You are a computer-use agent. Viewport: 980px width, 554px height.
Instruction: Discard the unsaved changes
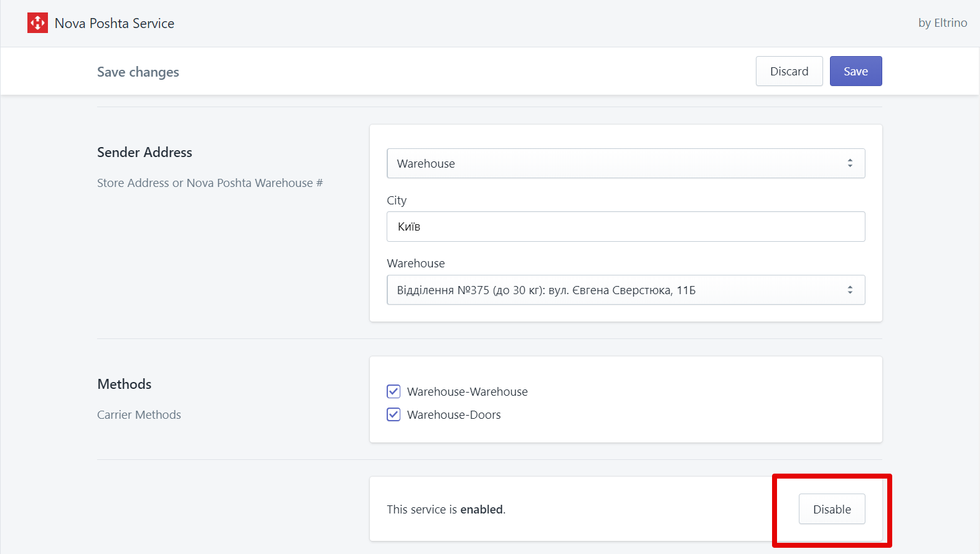coord(789,71)
